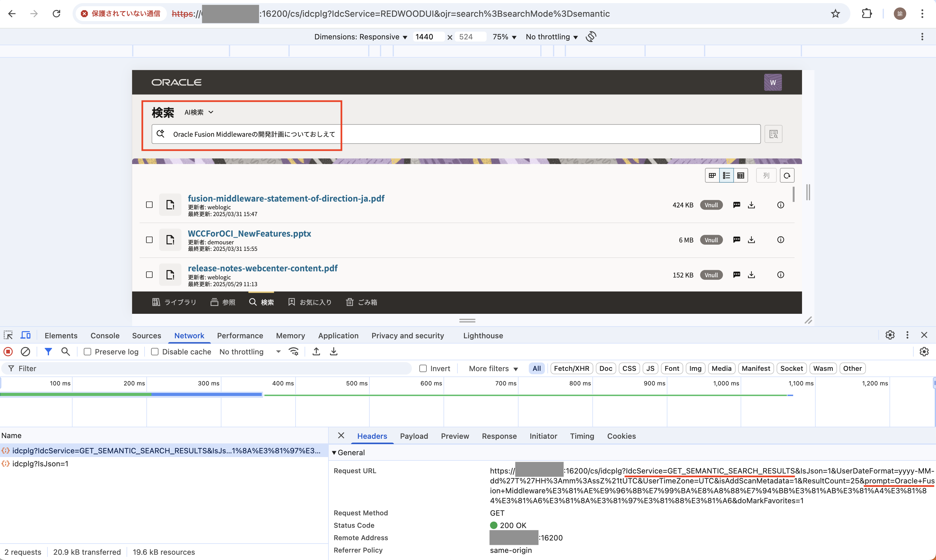
Task: Click the rotate device orientation icon
Action: [591, 37]
